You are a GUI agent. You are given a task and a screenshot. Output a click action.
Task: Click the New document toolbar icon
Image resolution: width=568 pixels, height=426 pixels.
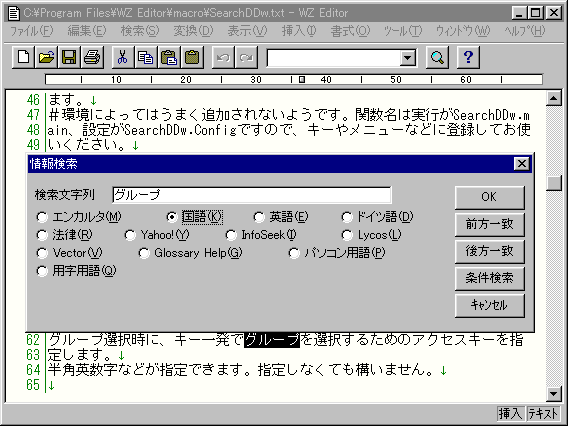tap(24, 57)
